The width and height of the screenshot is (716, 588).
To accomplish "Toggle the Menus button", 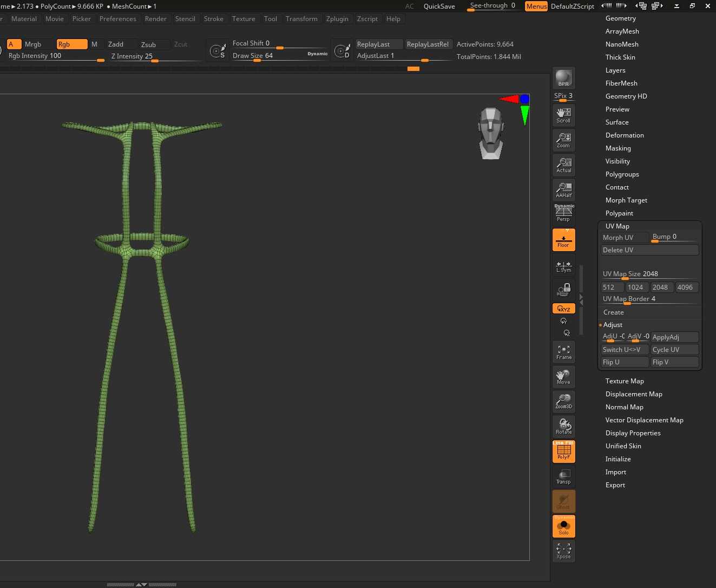I will click(536, 6).
